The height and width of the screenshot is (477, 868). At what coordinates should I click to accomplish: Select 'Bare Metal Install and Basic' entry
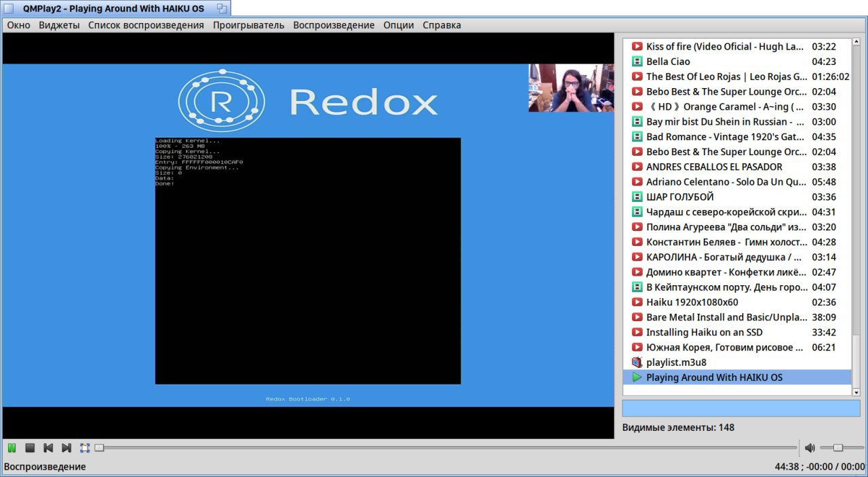pyautogui.click(x=737, y=317)
